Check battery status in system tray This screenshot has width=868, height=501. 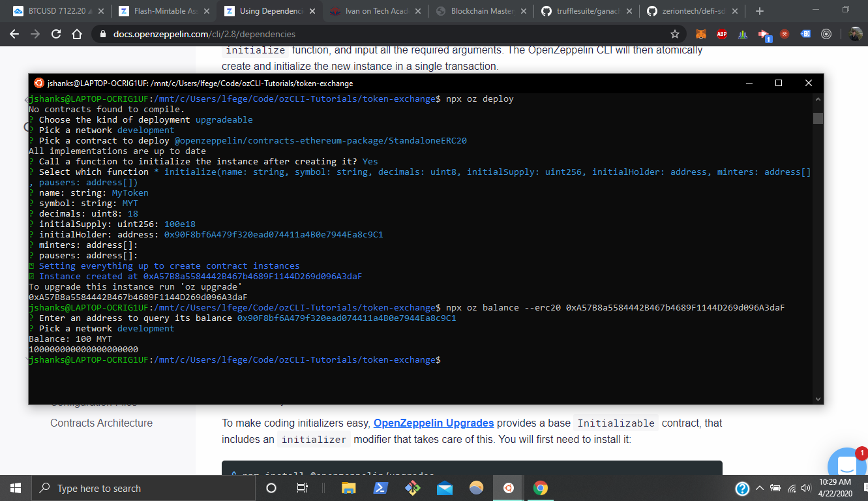click(775, 488)
